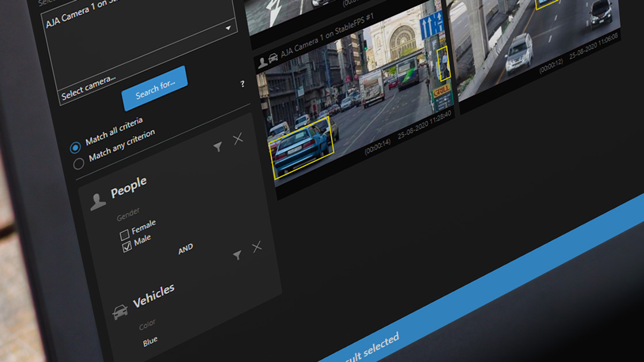Click the (00:00:12) duration label

click(551, 66)
